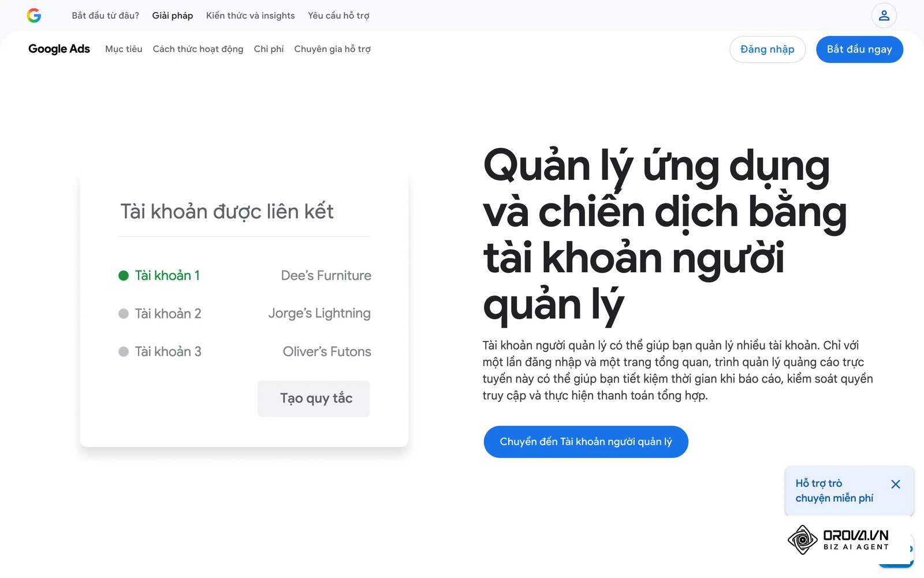Click the 'Tài khoản 2' label

(x=168, y=314)
